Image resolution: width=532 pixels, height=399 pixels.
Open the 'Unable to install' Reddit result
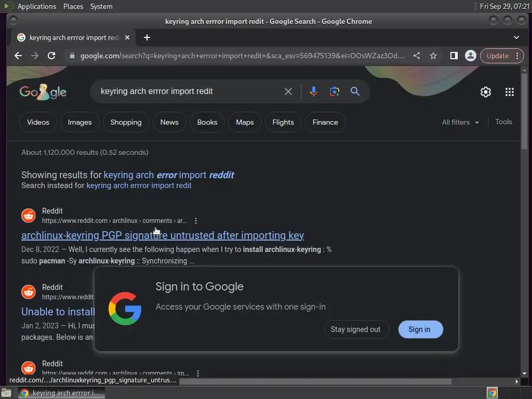point(58,312)
